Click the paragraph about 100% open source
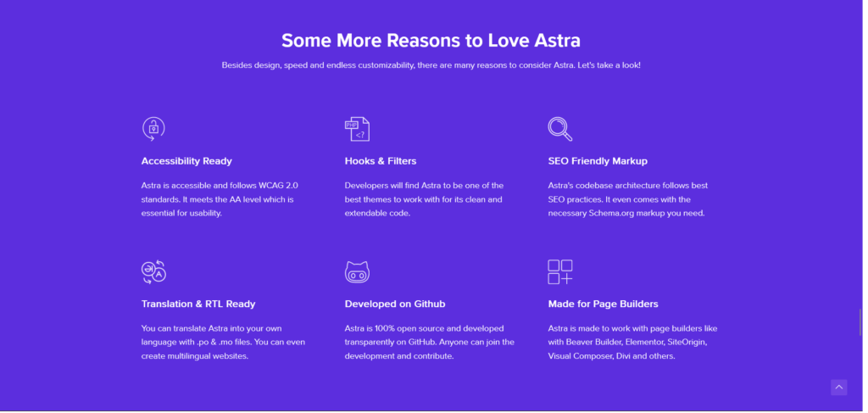This screenshot has height=413, width=868. coord(430,342)
